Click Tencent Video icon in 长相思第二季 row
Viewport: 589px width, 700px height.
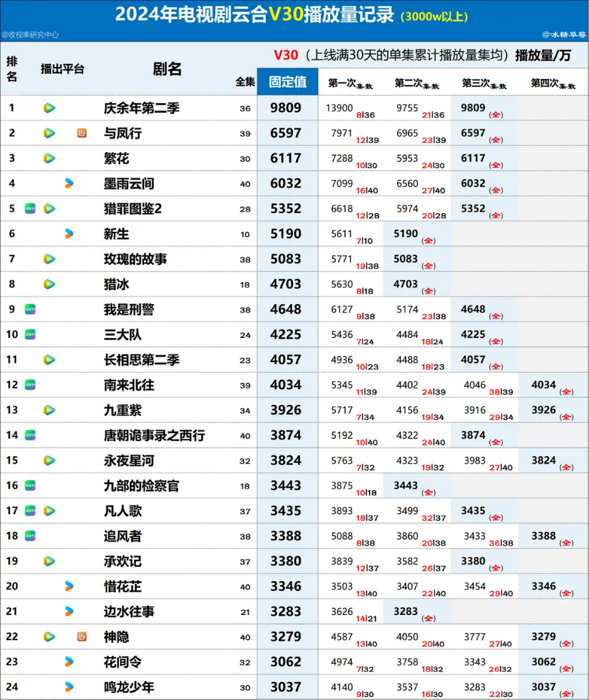50,360
